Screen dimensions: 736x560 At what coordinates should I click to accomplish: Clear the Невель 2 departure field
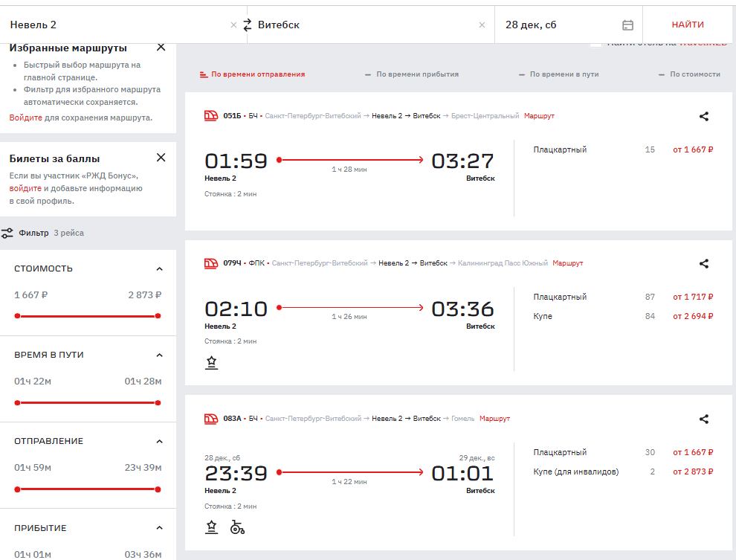point(233,25)
